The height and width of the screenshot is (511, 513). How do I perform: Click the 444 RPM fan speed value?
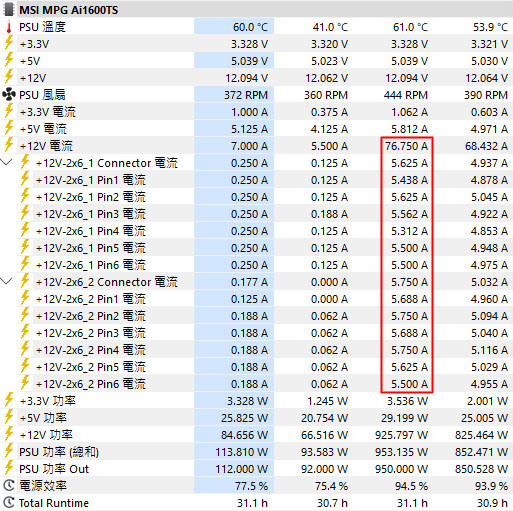(406, 95)
